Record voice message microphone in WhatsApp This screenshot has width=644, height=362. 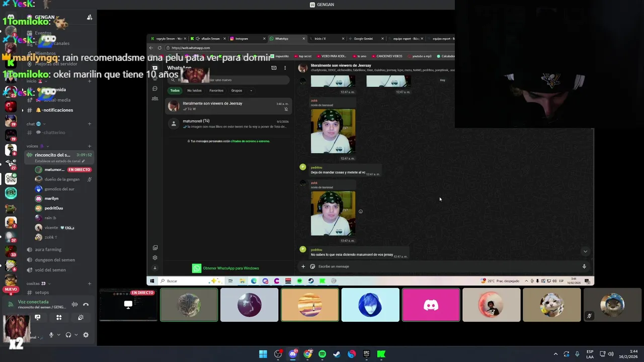point(584,266)
